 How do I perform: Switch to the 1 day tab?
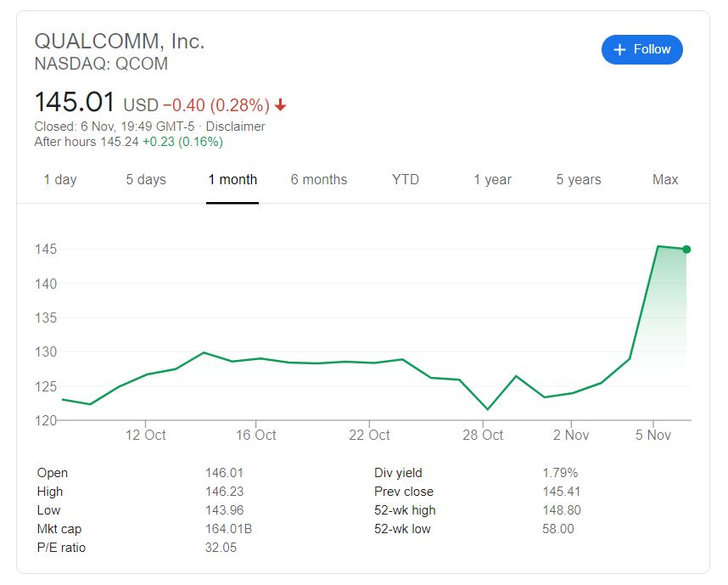(x=59, y=179)
